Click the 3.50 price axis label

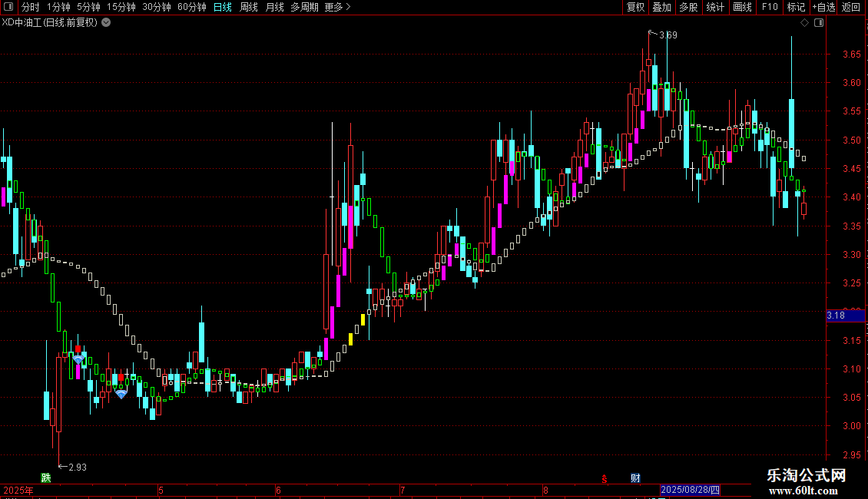[851, 140]
